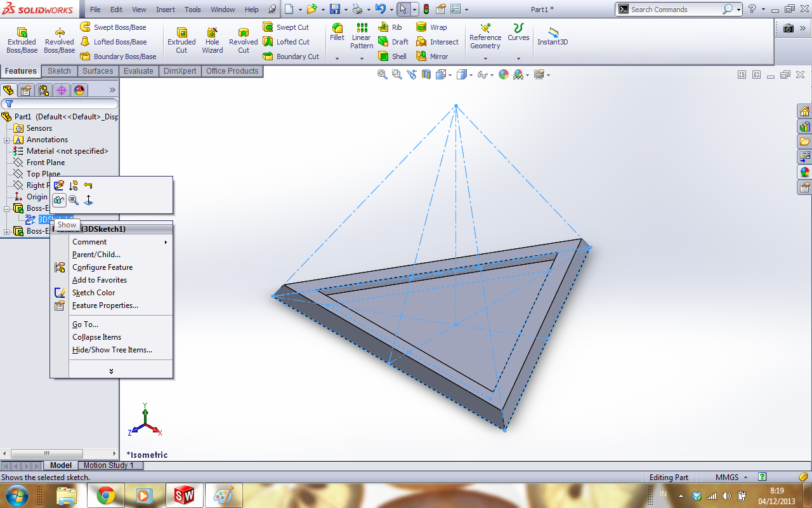Open the Comment submenu
The width and height of the screenshot is (812, 508).
pos(112,242)
